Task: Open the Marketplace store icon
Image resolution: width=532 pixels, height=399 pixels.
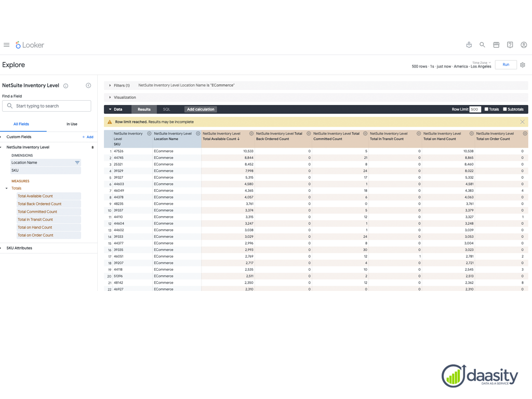Action: 496,45
